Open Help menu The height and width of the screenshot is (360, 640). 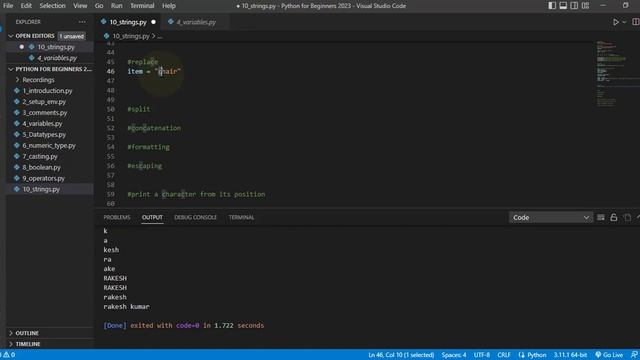169,6
